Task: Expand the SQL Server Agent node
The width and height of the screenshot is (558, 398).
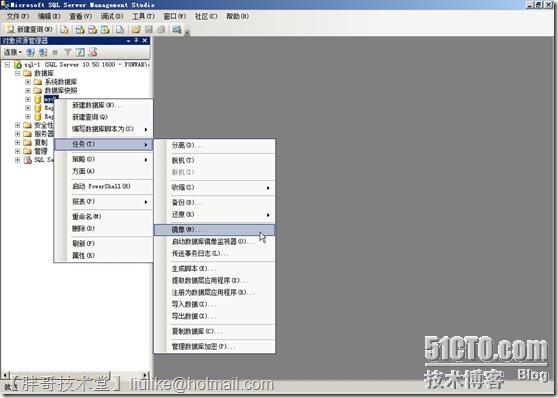Action: click(17, 160)
